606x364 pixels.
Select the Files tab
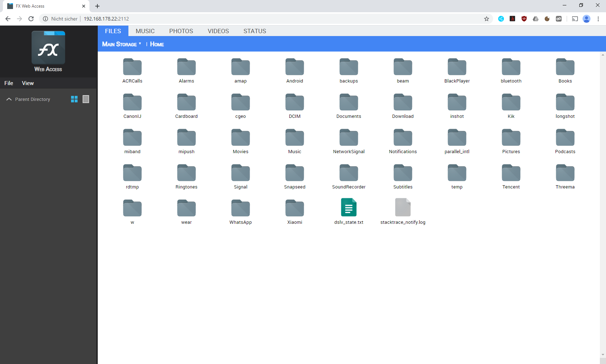click(113, 31)
